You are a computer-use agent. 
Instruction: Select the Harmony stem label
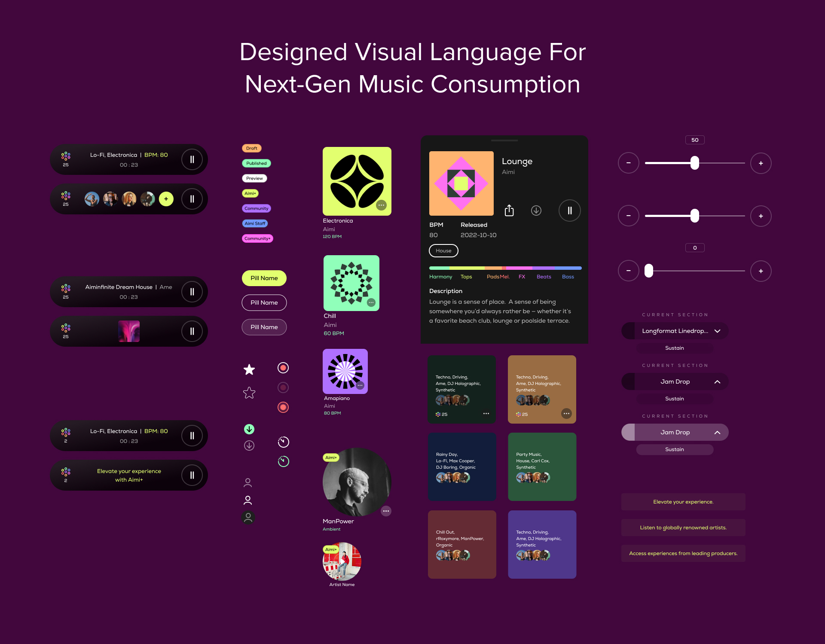(x=440, y=277)
